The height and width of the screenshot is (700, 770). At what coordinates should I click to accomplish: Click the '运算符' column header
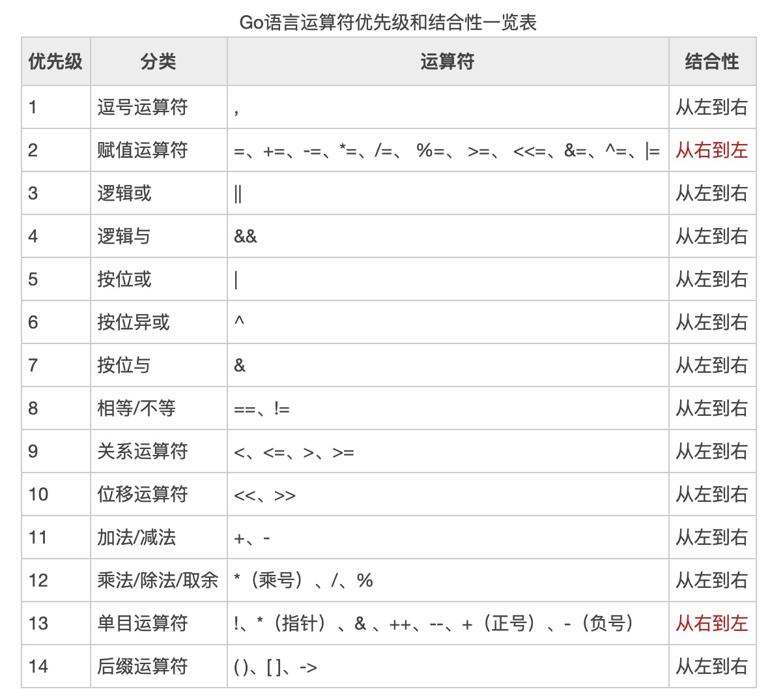[448, 61]
